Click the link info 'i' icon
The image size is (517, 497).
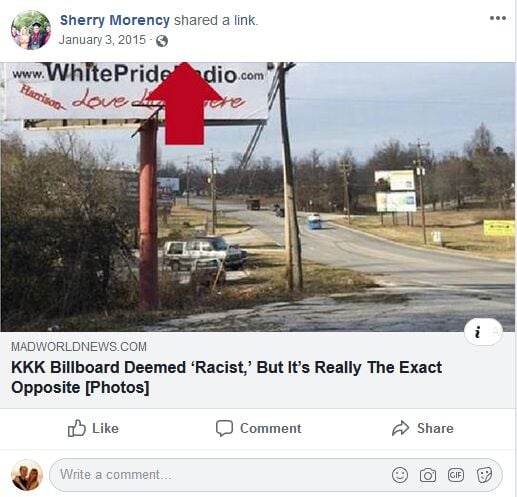tap(478, 332)
